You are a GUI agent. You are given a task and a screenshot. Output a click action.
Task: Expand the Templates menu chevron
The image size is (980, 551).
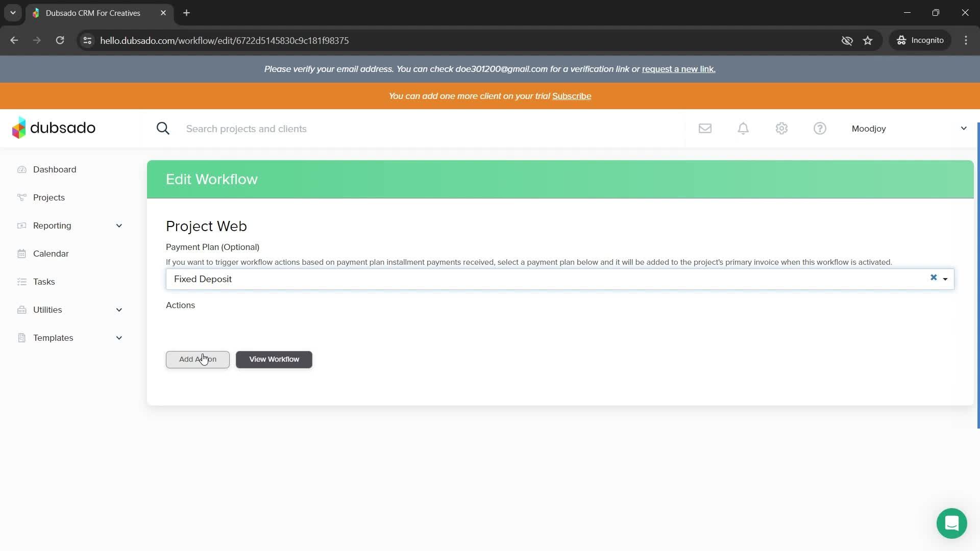119,338
